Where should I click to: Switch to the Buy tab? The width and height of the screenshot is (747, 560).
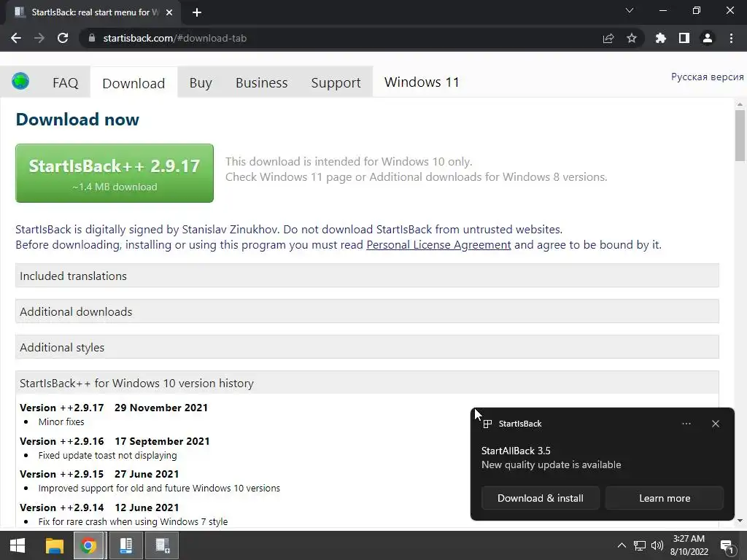coord(201,83)
